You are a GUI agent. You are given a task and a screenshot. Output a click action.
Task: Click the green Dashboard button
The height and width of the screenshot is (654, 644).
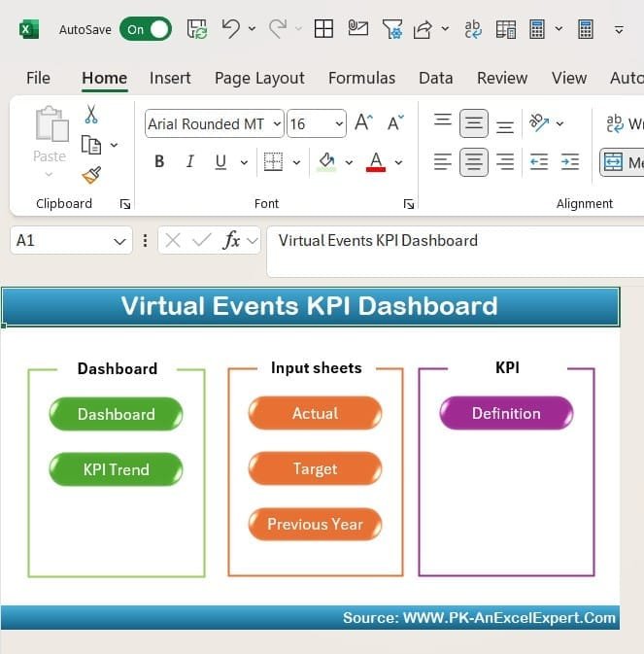[x=116, y=414]
